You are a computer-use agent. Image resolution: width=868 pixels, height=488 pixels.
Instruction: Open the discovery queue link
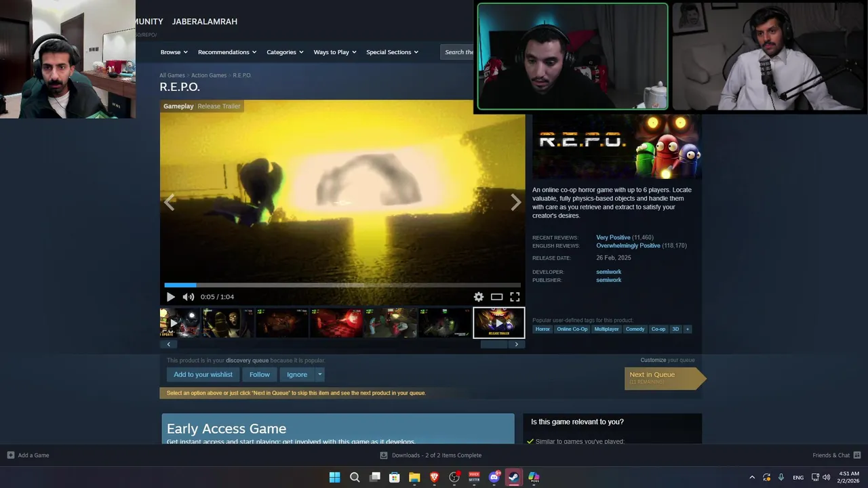click(247, 361)
